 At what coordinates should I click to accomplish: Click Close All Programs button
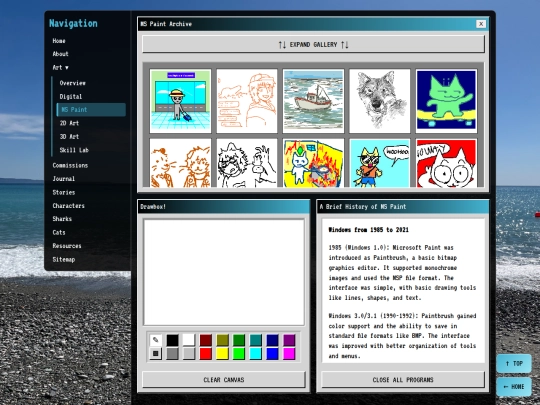coord(403,380)
